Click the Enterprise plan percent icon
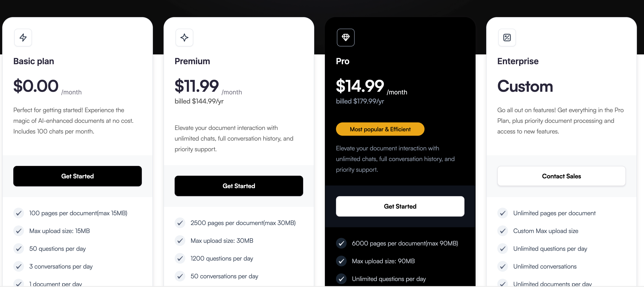 pyautogui.click(x=507, y=38)
